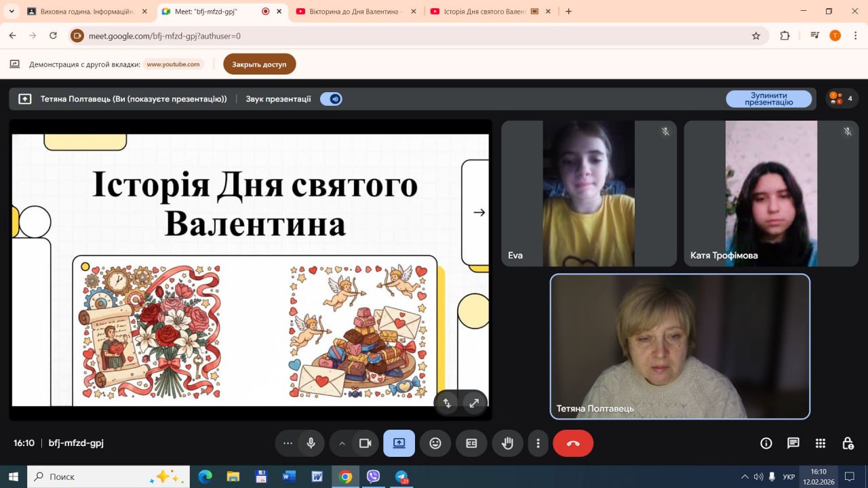This screenshot has height=488, width=868.
Task: Click the Закрыть доступ button
Action: click(259, 64)
